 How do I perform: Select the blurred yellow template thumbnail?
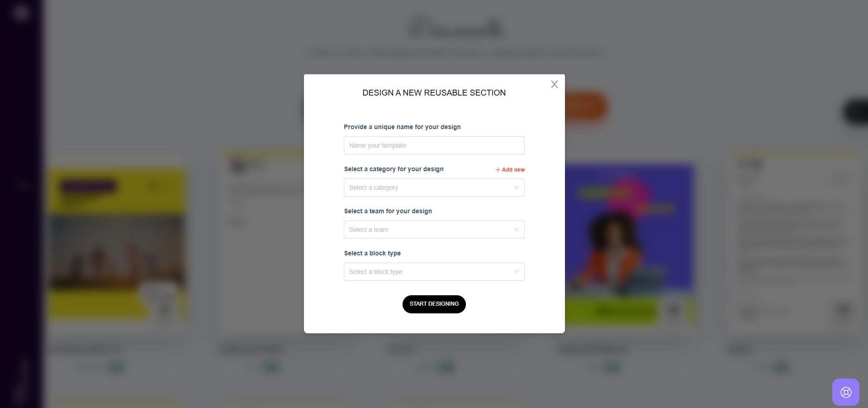tap(117, 245)
